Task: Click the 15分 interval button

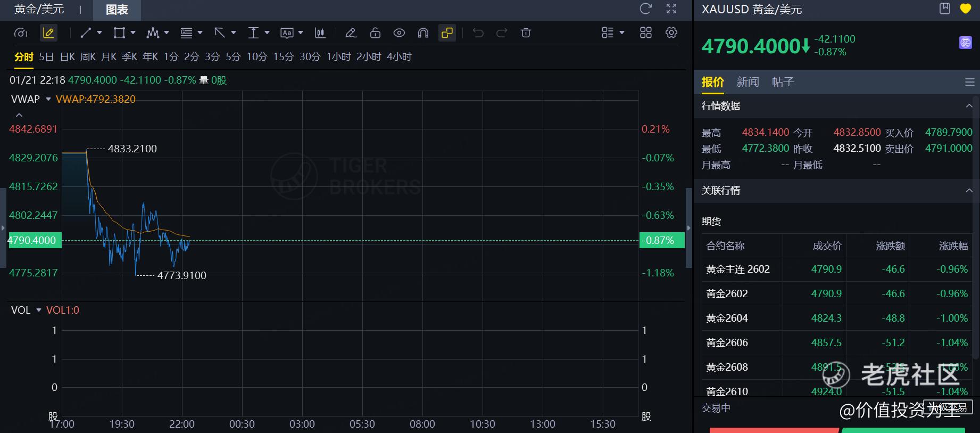Action: [x=283, y=57]
